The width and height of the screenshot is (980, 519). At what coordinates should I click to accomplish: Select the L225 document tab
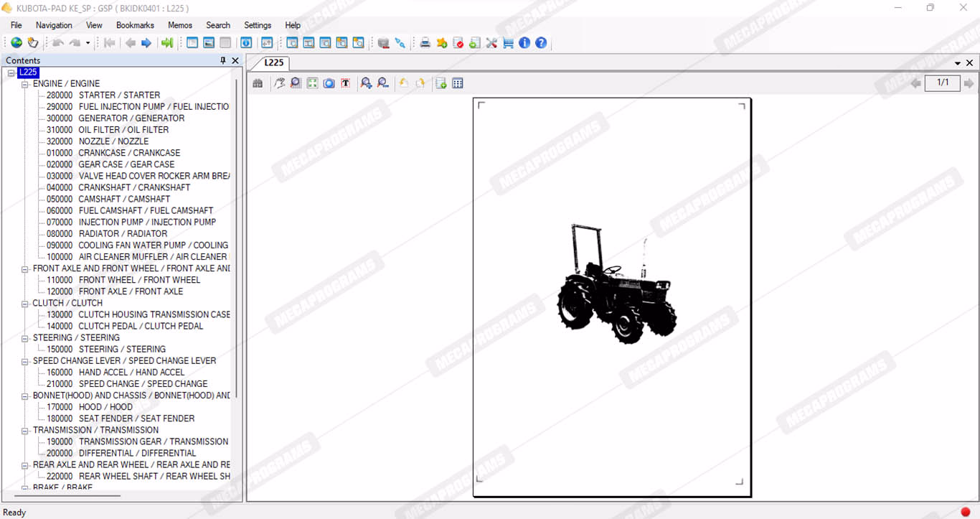(x=273, y=62)
